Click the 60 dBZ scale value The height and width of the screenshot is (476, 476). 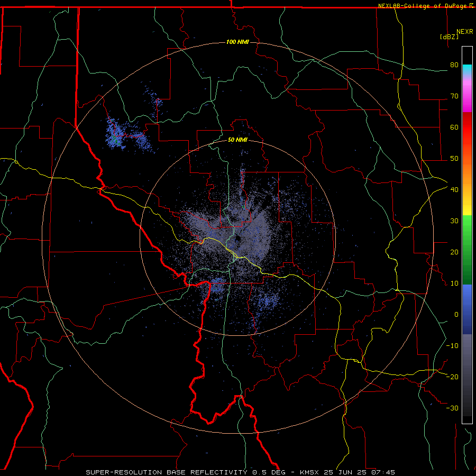coord(454,127)
